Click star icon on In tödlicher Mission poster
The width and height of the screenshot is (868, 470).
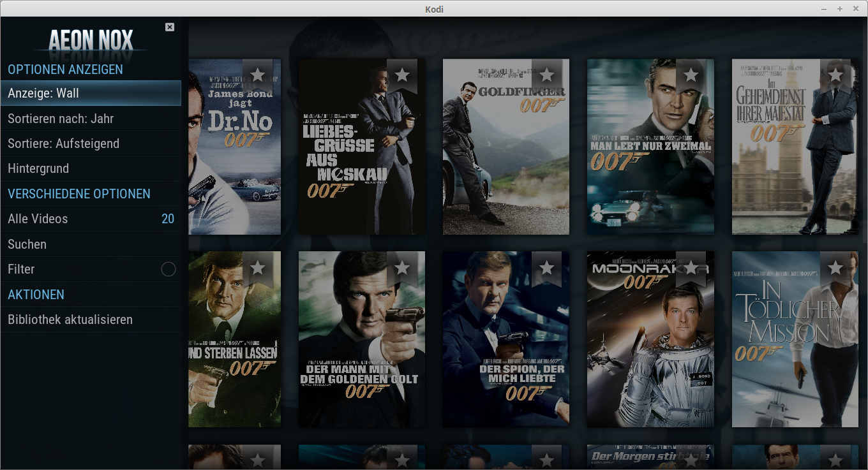(x=835, y=268)
